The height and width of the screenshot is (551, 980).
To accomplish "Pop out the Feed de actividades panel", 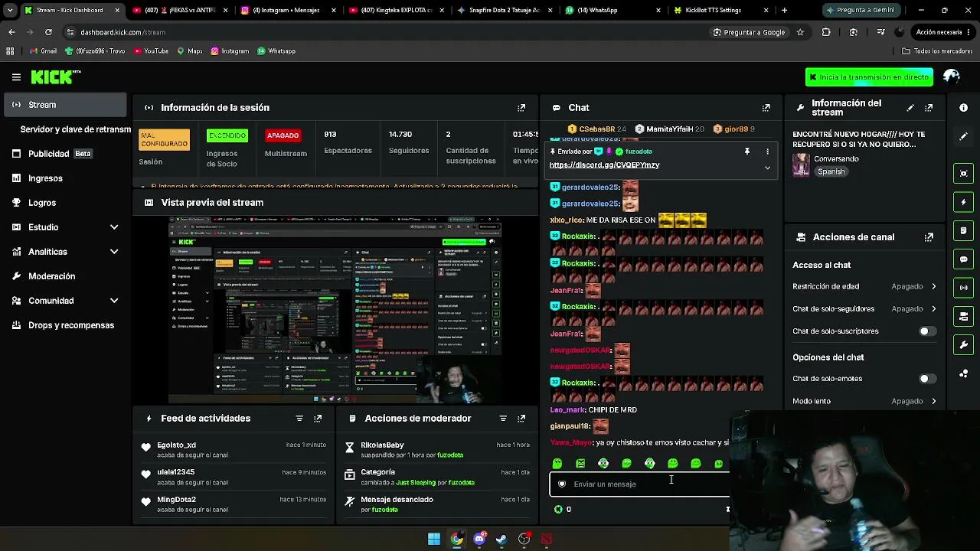I will (318, 419).
